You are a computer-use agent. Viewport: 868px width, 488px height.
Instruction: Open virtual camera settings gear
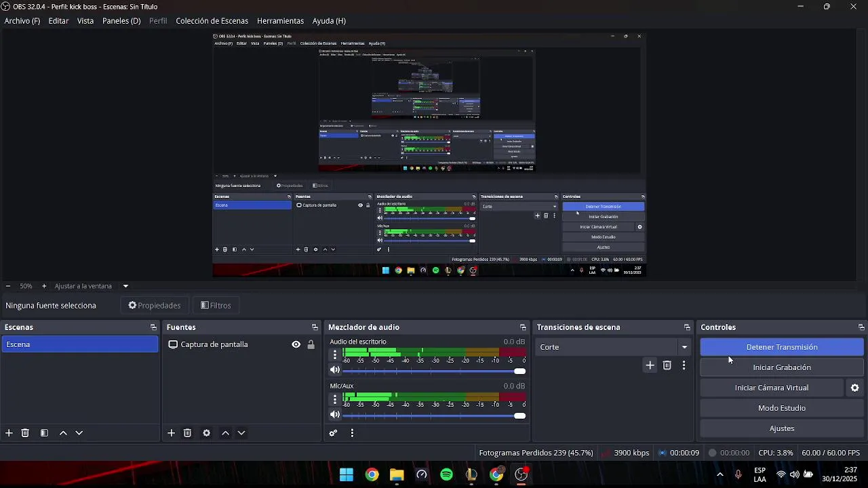coord(855,388)
